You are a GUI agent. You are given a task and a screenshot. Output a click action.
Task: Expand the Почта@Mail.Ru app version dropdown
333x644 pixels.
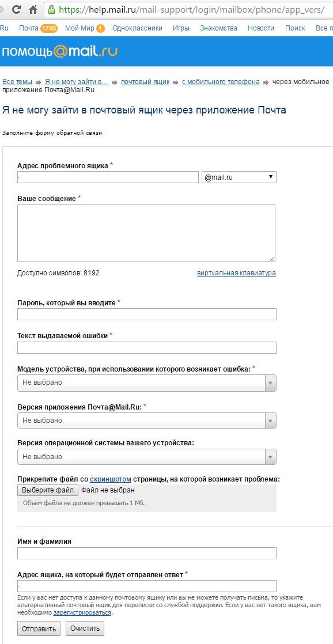(x=146, y=421)
